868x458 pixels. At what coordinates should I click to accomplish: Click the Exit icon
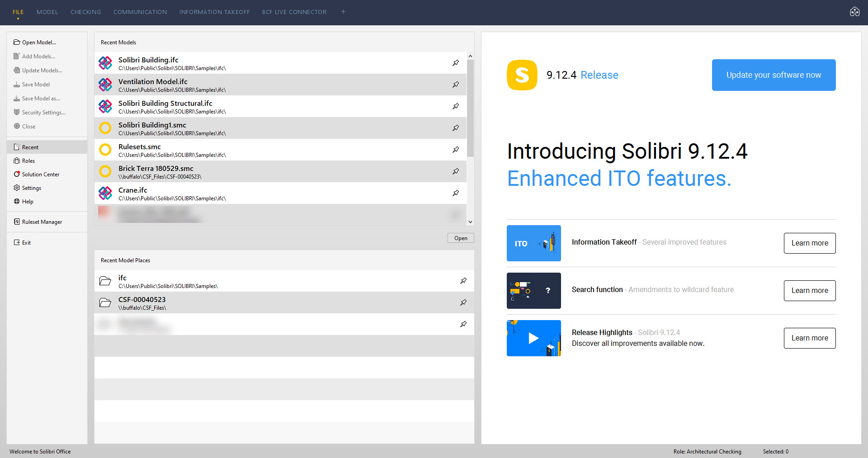[x=17, y=242]
